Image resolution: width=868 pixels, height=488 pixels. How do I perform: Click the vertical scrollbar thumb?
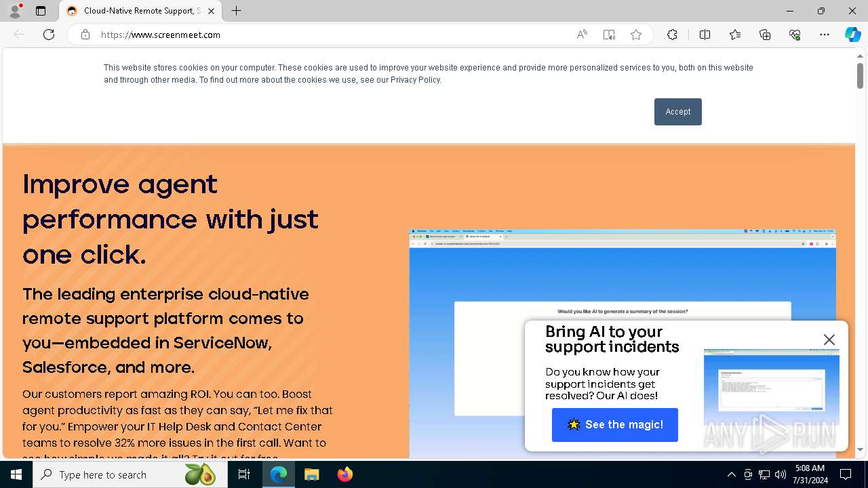pos(860,75)
